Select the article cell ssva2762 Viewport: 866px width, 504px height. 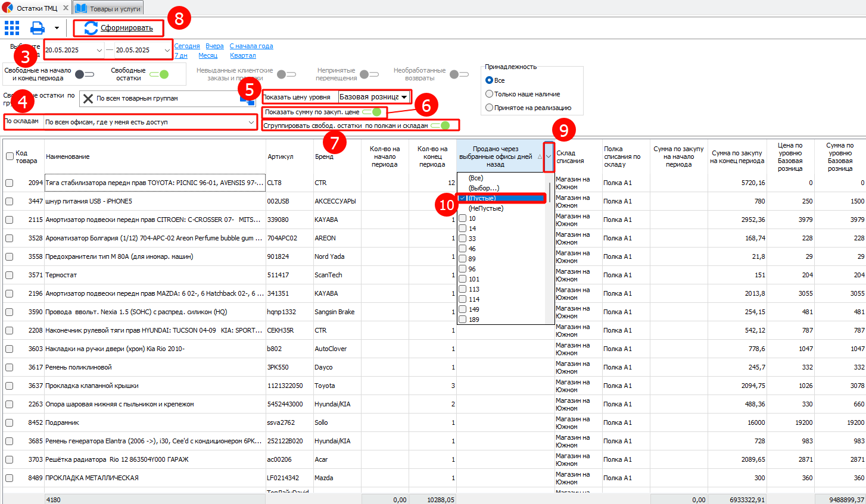click(x=289, y=422)
